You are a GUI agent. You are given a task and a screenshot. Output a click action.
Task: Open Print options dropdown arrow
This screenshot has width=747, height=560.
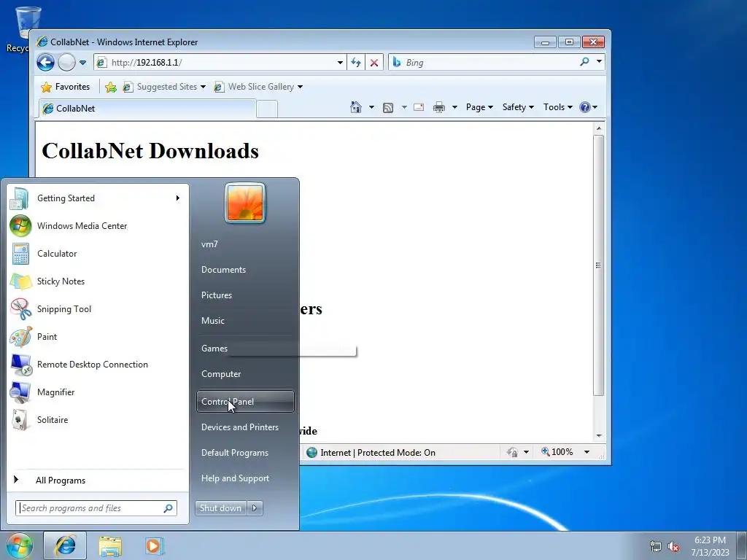click(454, 107)
